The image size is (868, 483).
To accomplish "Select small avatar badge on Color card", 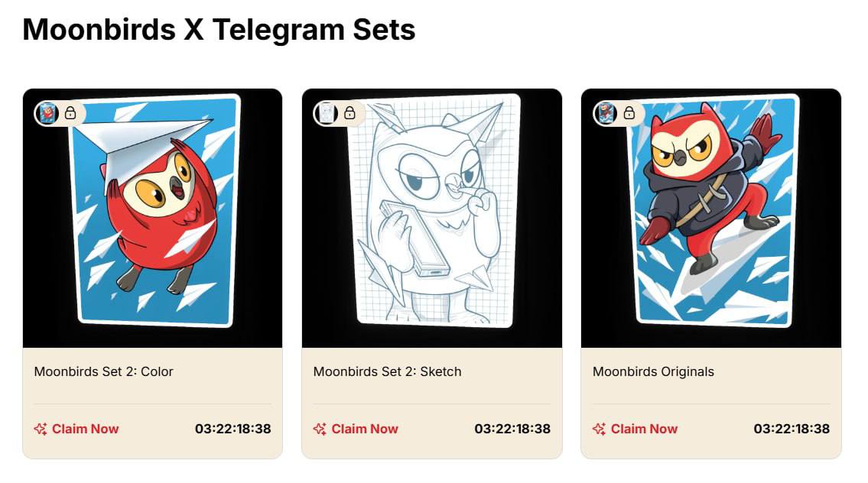I will click(47, 113).
